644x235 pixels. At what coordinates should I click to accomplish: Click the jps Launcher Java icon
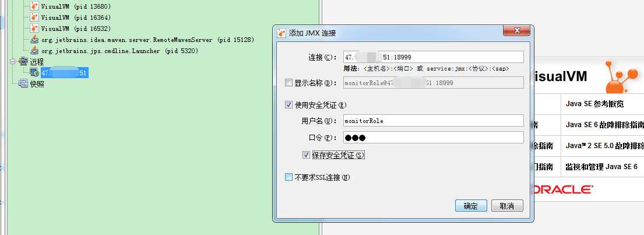pos(35,51)
